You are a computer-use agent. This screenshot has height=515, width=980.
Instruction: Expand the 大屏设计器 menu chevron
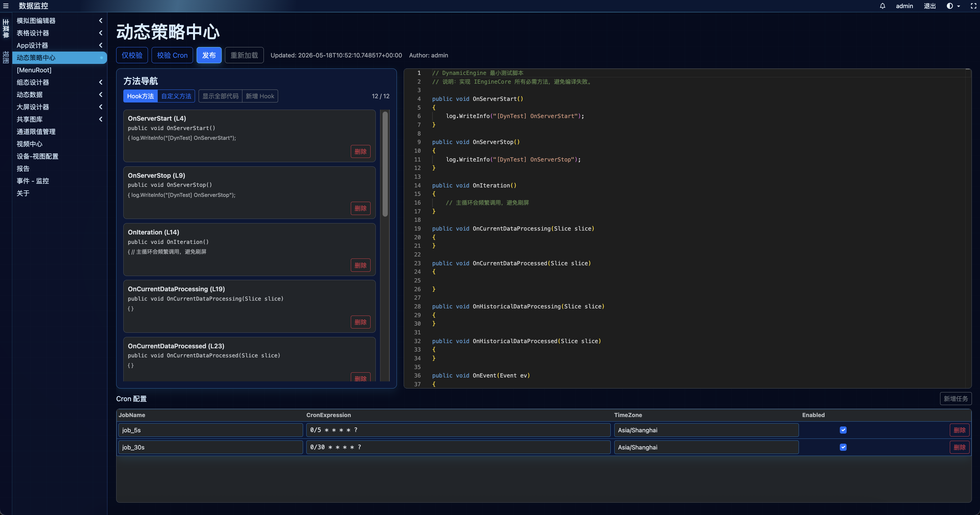pos(101,107)
